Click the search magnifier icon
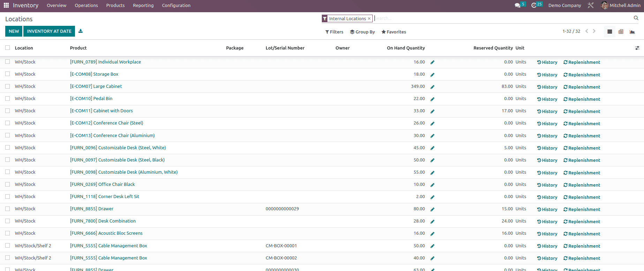This screenshot has height=271, width=644. click(x=636, y=18)
